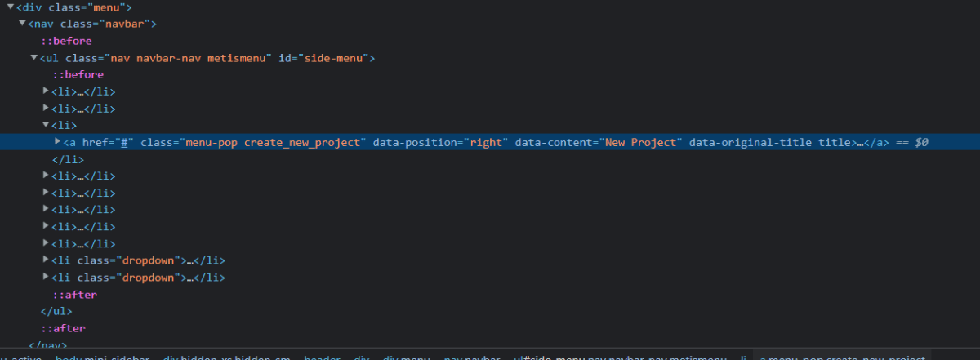This screenshot has height=360, width=980.
Task: Collapse the div class="menu" node arrow
Action: click(11, 7)
